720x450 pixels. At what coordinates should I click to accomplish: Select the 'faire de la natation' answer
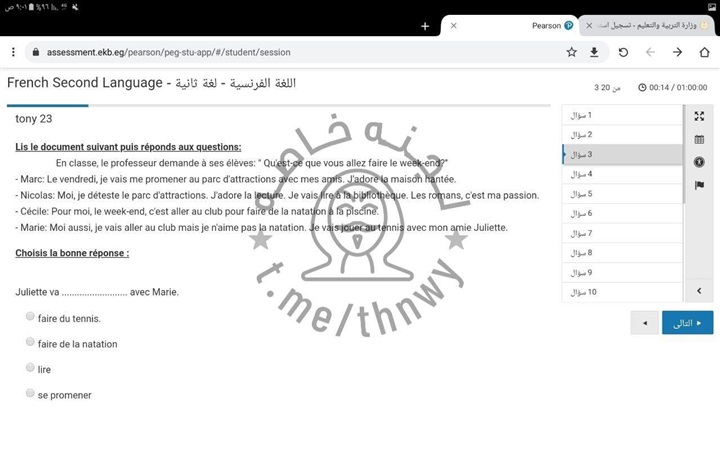(30, 342)
